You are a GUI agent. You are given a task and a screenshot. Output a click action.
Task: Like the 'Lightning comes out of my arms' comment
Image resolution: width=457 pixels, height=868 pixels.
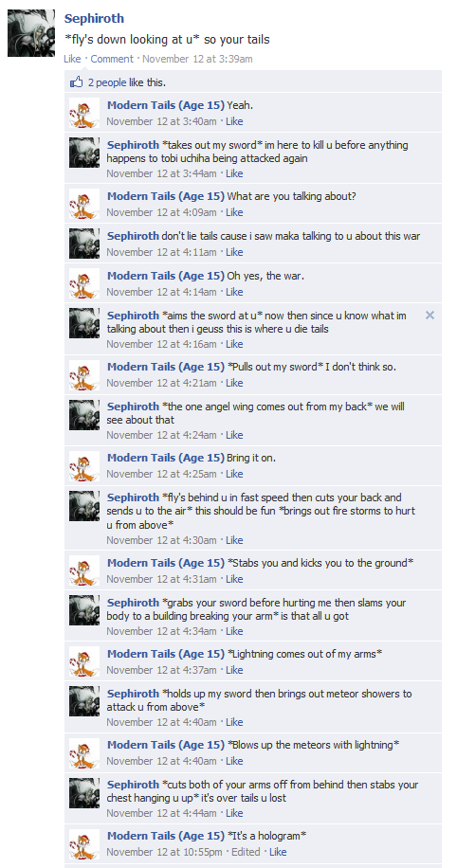pyautogui.click(x=234, y=670)
